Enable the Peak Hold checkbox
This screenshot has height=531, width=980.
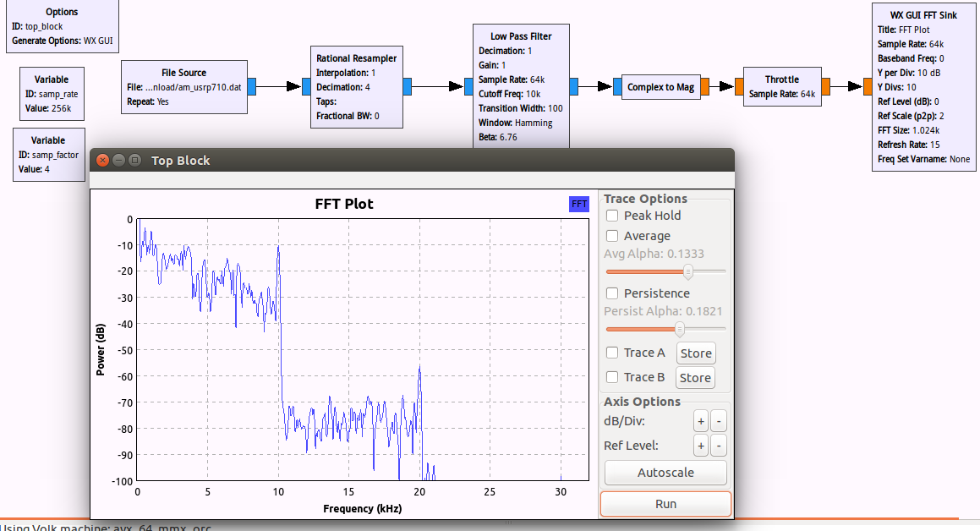coord(612,216)
